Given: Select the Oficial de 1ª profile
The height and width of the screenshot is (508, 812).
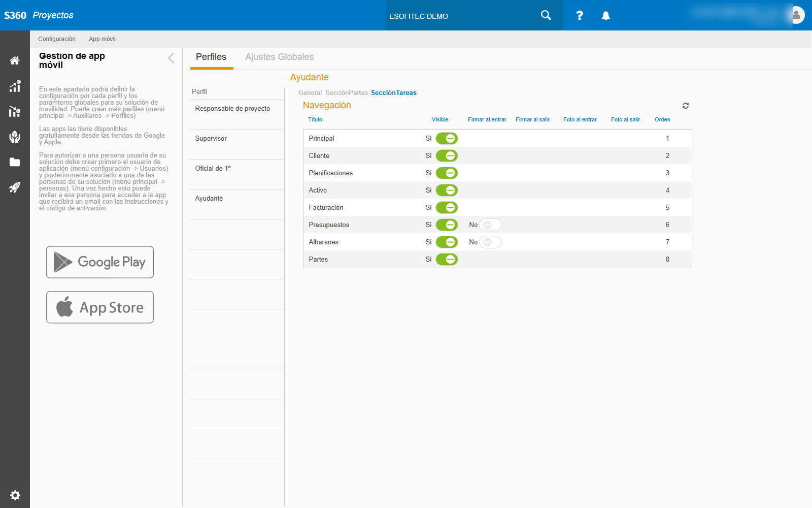Looking at the screenshot, I should tap(236, 174).
